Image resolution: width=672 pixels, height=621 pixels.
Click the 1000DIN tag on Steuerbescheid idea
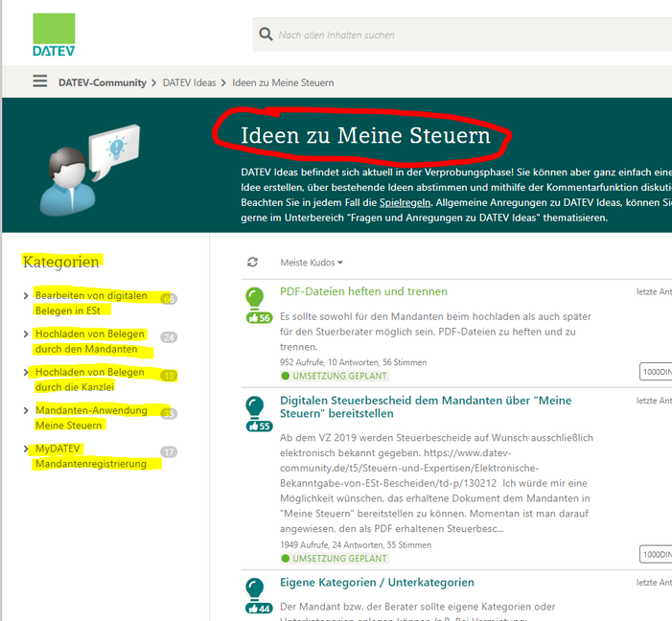point(656,554)
